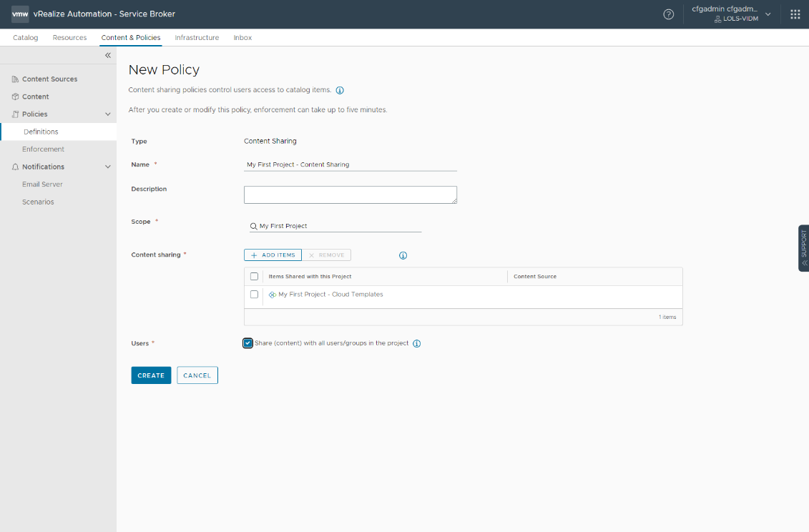This screenshot has width=809, height=532.
Task: Switch to the Catalog tab
Action: click(x=25, y=38)
